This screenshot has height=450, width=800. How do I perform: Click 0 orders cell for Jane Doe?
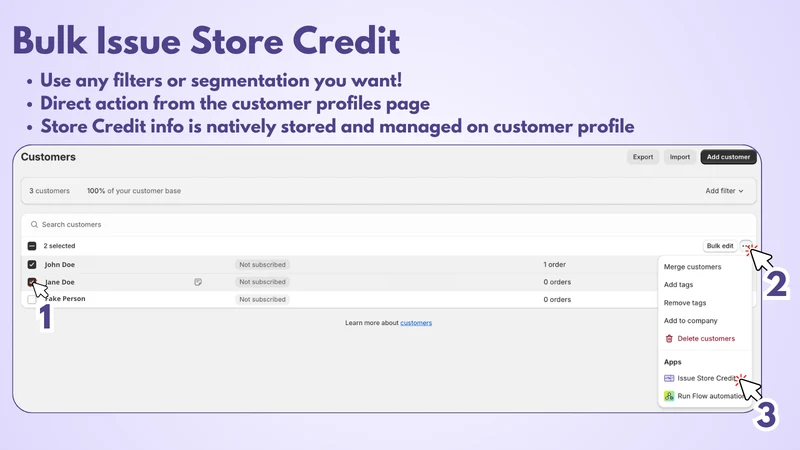pyautogui.click(x=557, y=282)
